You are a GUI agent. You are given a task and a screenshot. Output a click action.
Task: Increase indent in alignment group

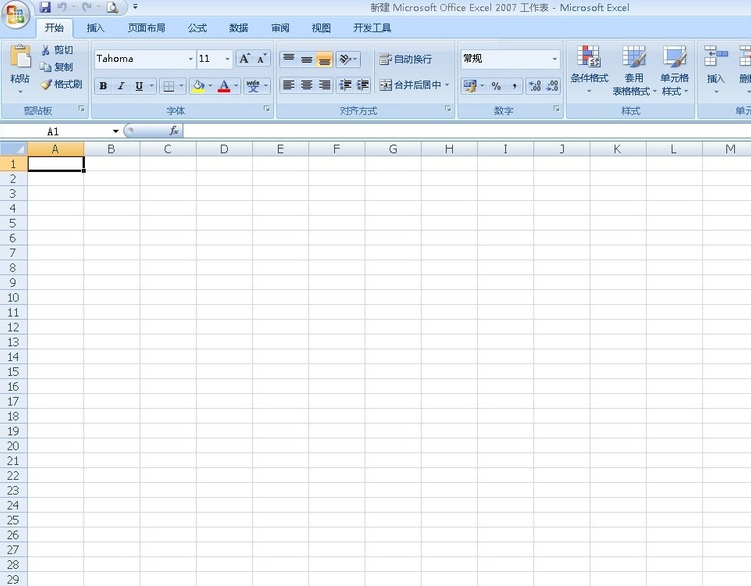[362, 85]
